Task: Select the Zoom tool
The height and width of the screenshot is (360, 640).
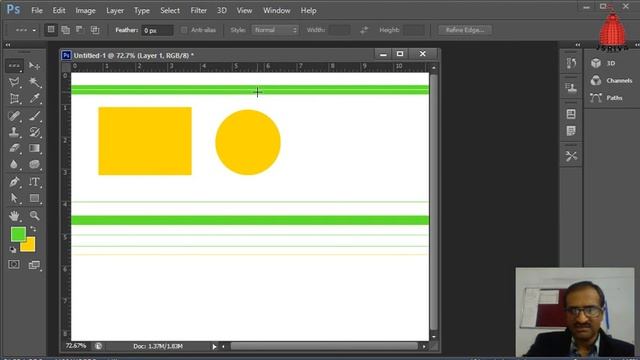Action: click(x=34, y=216)
